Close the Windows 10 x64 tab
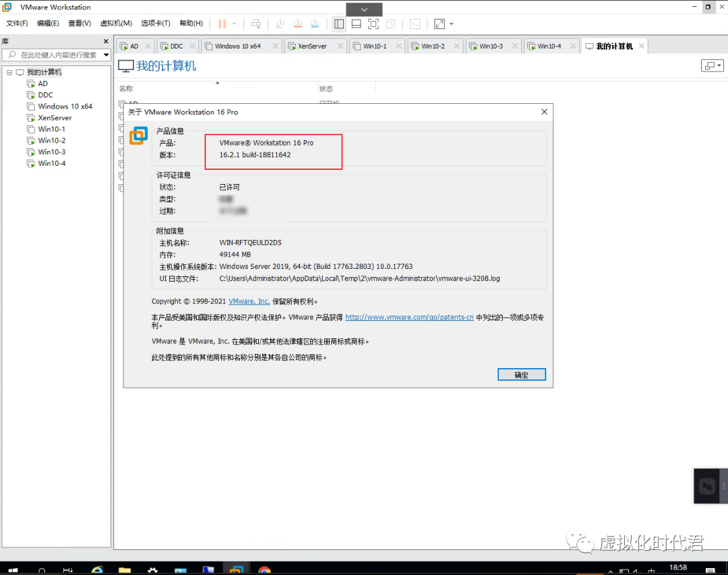 click(275, 46)
